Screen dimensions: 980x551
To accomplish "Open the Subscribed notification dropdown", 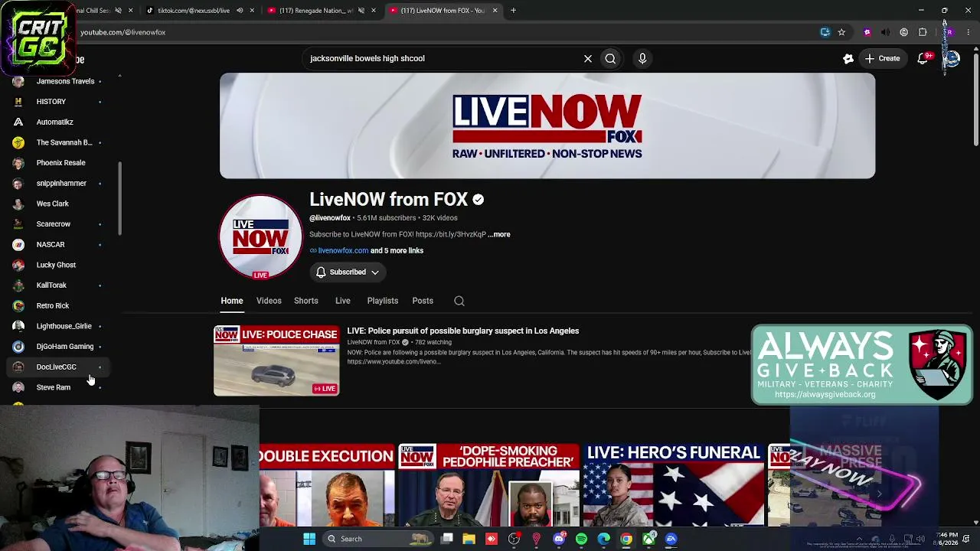I will tap(347, 272).
